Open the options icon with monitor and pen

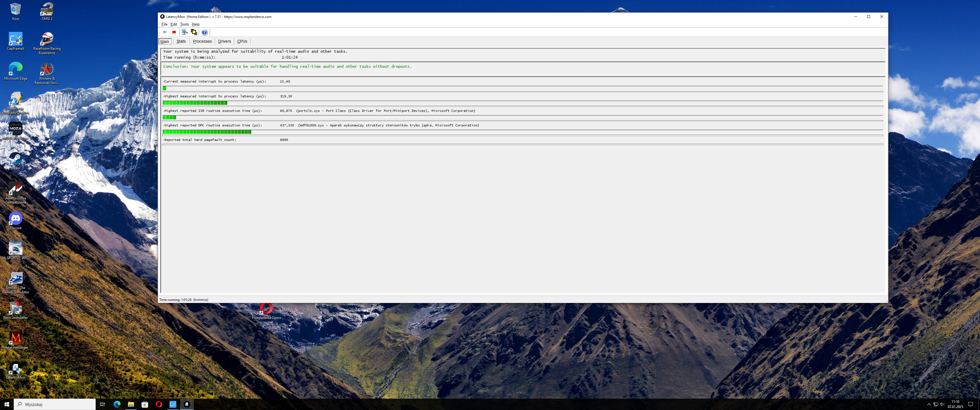pyautogui.click(x=185, y=32)
